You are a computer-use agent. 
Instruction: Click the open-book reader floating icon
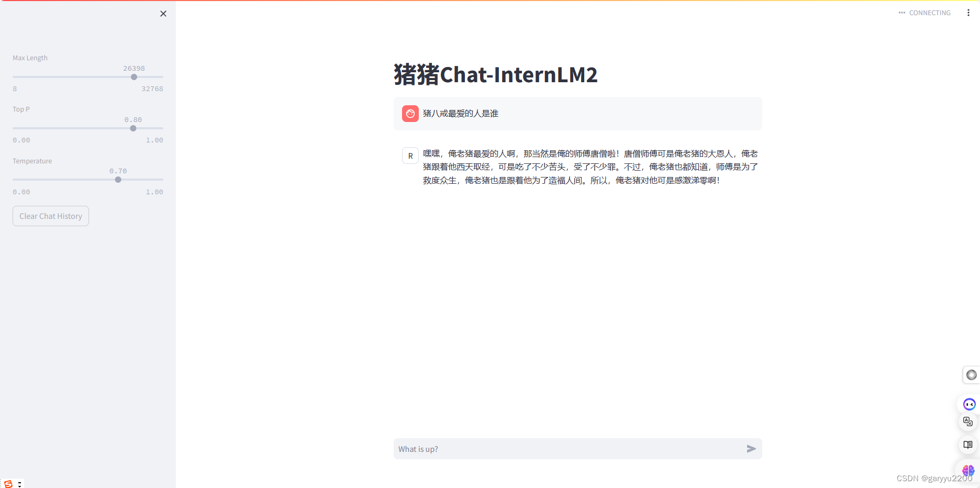coord(968,445)
